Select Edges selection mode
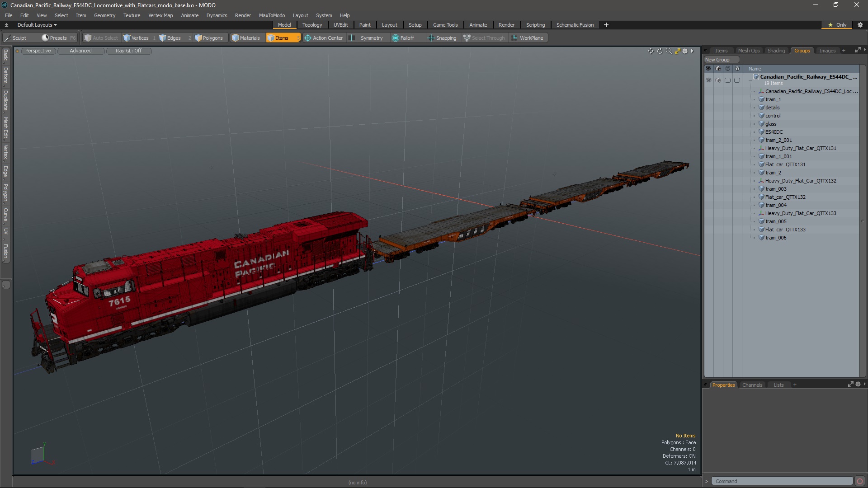 point(174,38)
